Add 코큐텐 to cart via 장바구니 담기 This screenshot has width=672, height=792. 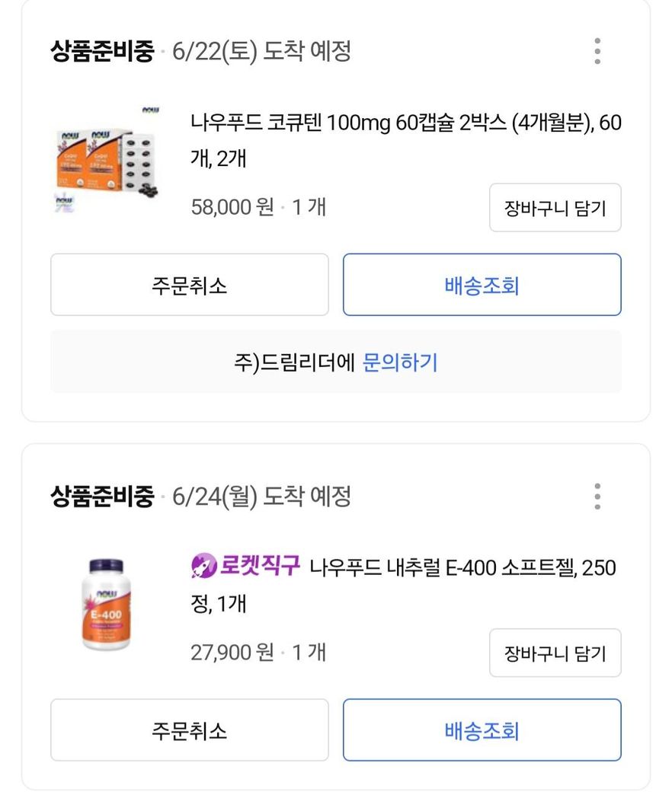(555, 208)
